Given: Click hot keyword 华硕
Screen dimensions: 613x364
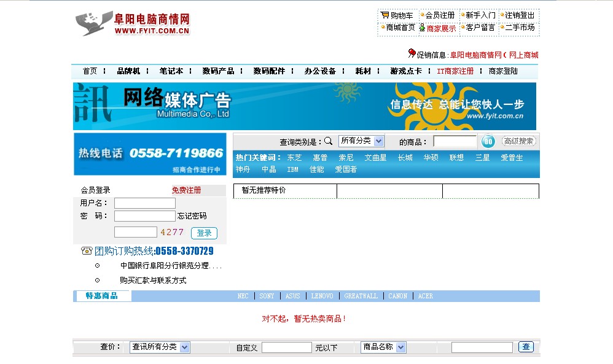Looking at the screenshot, I should click(431, 158).
